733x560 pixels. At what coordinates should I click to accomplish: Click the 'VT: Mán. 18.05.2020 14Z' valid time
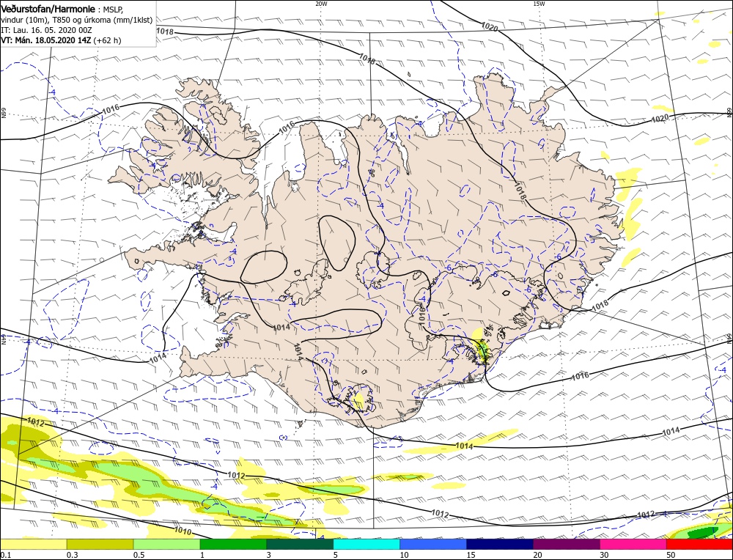[46, 40]
